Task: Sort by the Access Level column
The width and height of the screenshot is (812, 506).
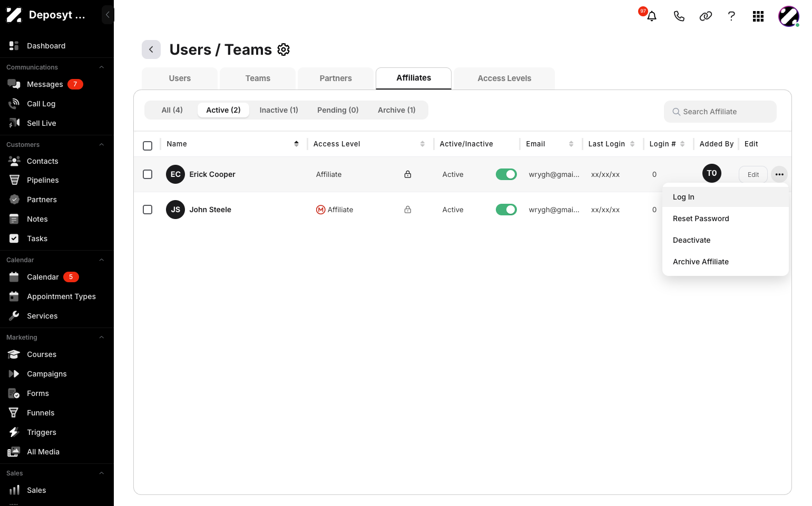Action: (423, 144)
